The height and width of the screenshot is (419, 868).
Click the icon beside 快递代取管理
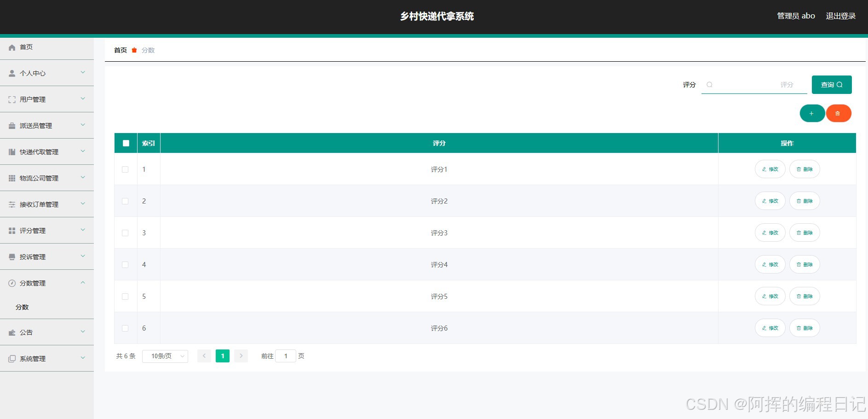coord(12,152)
